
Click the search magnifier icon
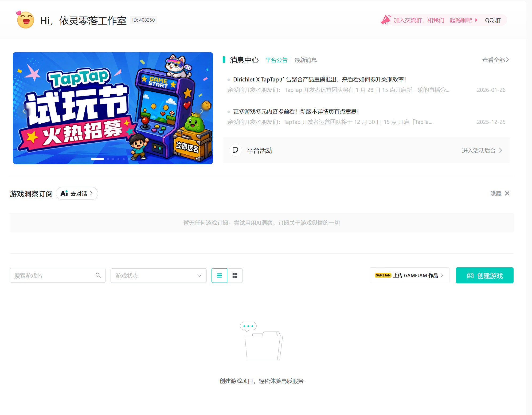98,275
